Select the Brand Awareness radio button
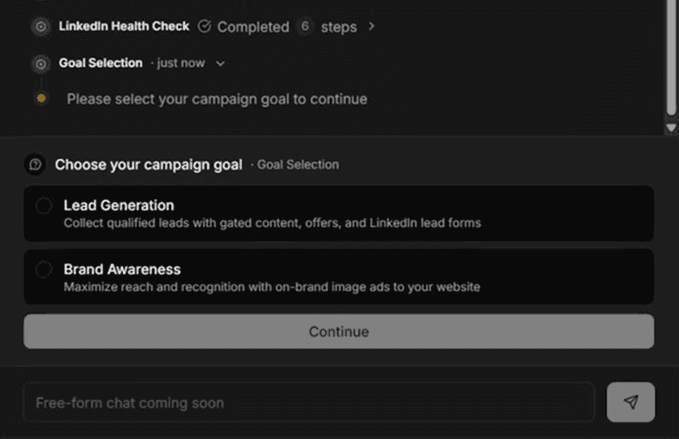Image resolution: width=679 pixels, height=439 pixels. tap(44, 270)
